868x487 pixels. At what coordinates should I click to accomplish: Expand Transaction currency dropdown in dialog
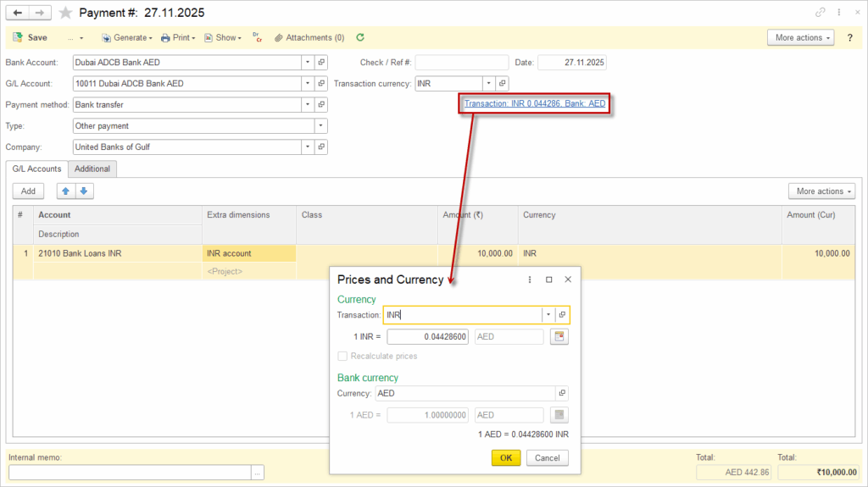coord(548,315)
